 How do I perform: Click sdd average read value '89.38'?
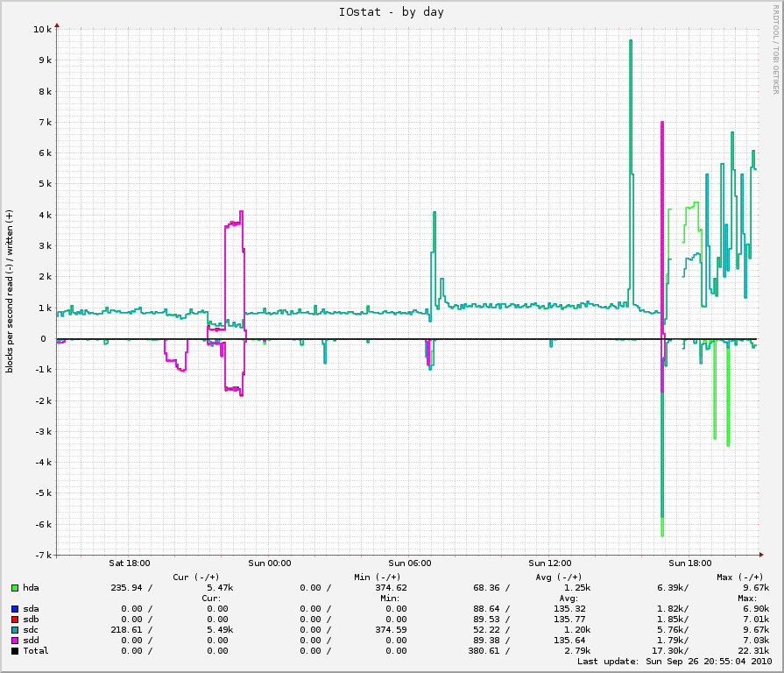pos(486,641)
